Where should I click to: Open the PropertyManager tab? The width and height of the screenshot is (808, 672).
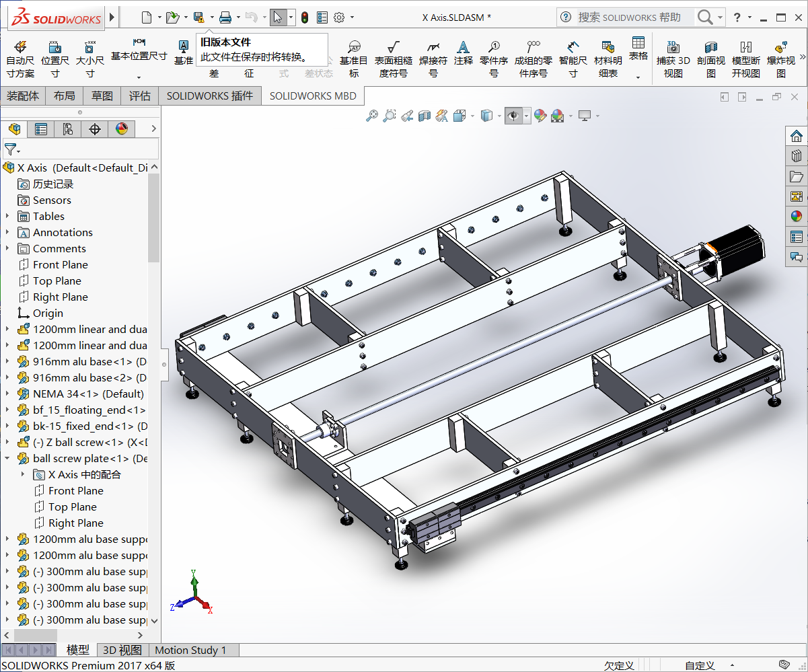click(41, 128)
